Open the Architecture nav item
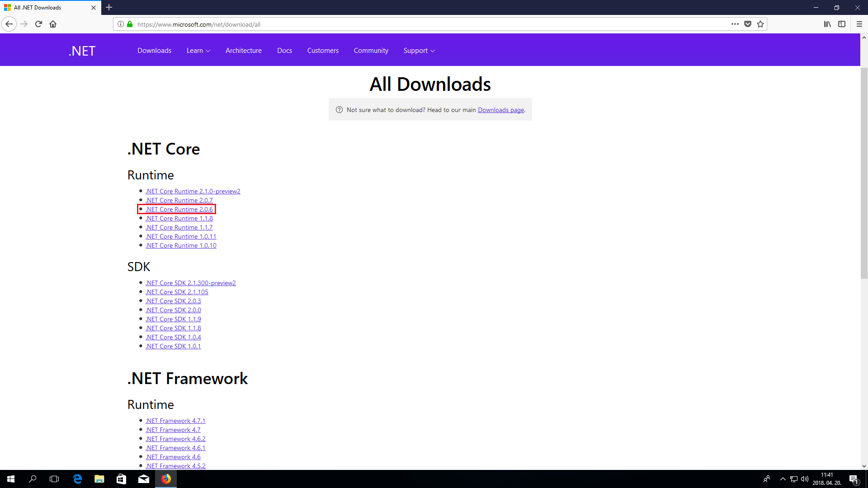This screenshot has height=488, width=868. (243, 51)
